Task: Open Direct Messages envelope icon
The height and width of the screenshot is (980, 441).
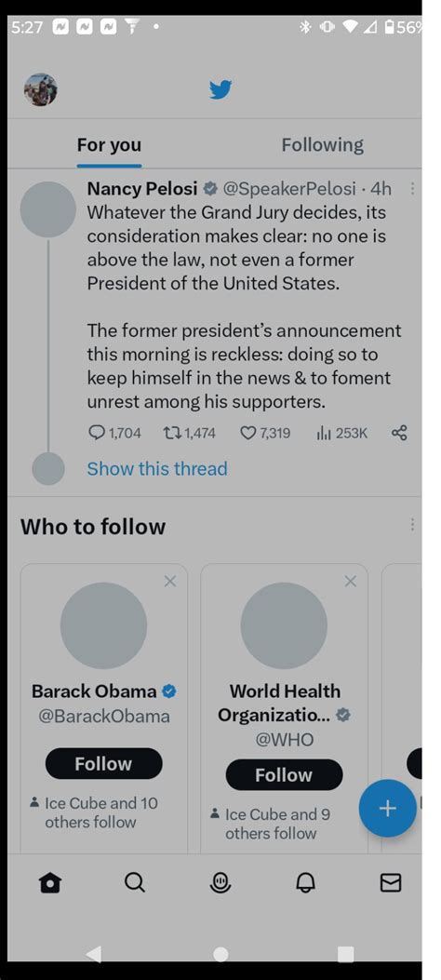Action: tap(391, 882)
